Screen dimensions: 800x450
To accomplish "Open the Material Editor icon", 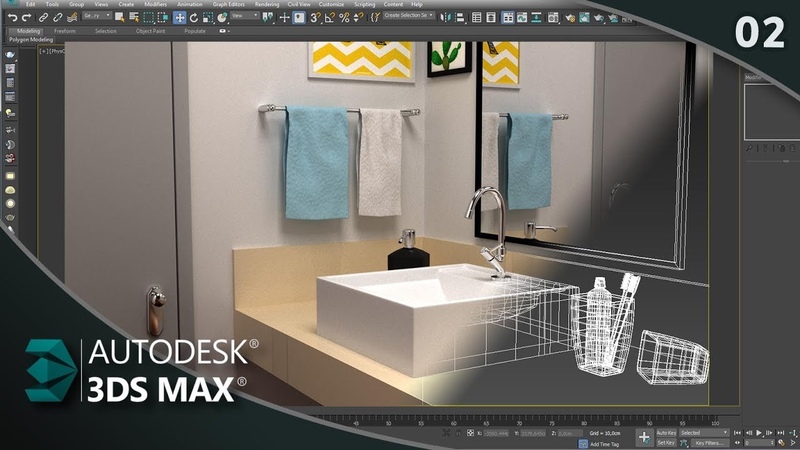I will click(553, 18).
